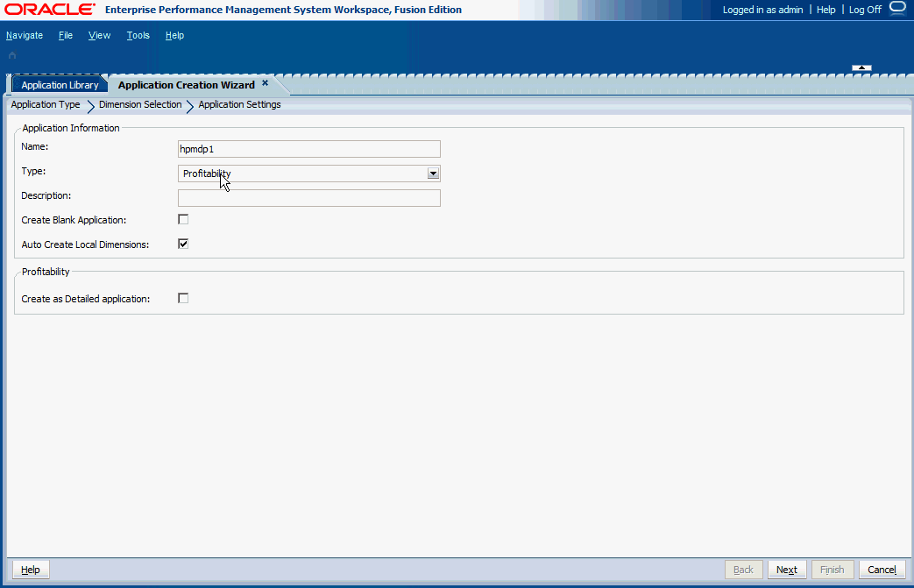Uncheck Auto Create Local Dimensions
Viewport: 914px width, 588px height.
point(183,244)
